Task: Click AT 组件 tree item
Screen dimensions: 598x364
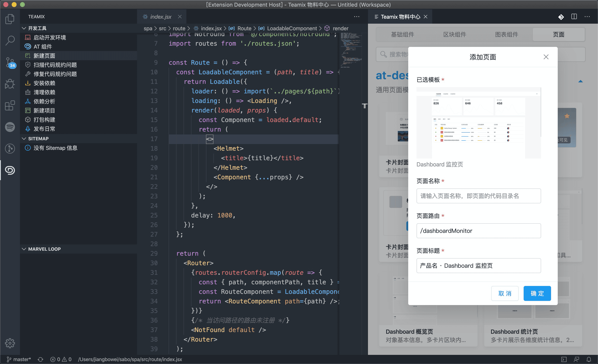Action: (78, 46)
